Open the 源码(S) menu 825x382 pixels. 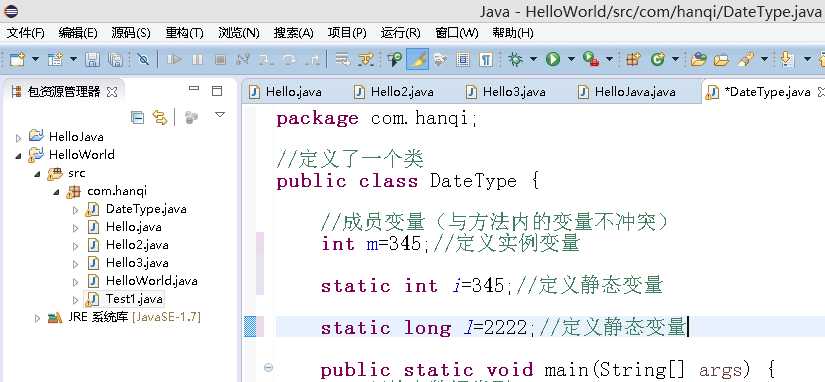[131, 33]
